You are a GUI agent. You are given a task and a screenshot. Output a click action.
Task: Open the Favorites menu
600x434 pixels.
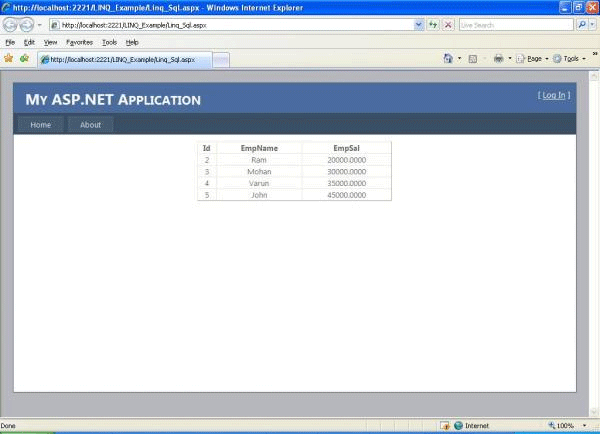pos(79,42)
